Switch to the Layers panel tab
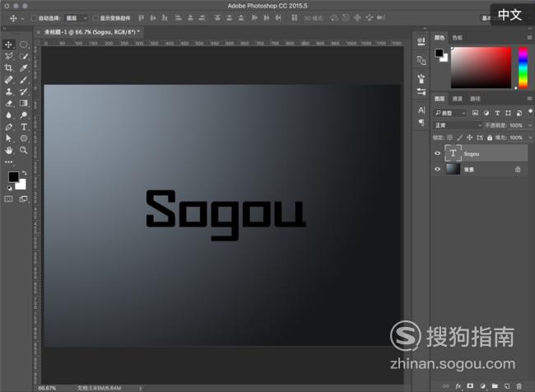535x392 pixels. point(440,99)
